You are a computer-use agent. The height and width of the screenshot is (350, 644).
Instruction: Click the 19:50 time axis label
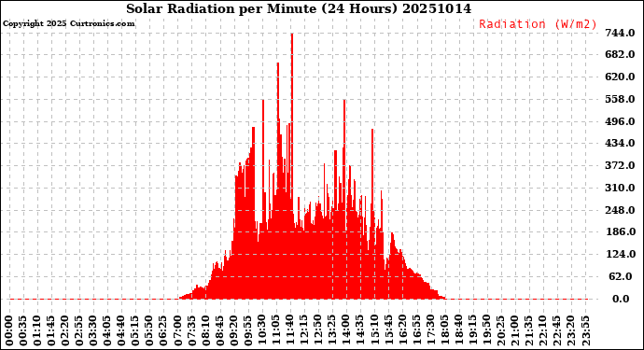pyautogui.click(x=487, y=330)
